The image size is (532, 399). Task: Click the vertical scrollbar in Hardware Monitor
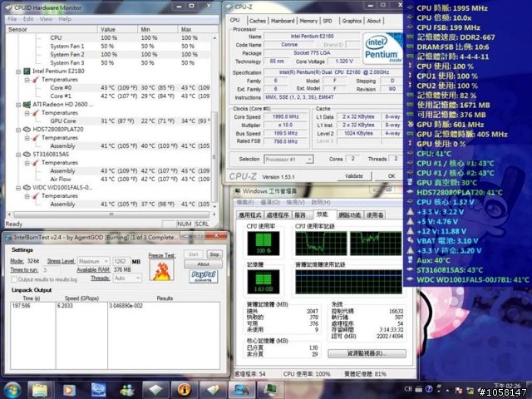[x=214, y=156]
